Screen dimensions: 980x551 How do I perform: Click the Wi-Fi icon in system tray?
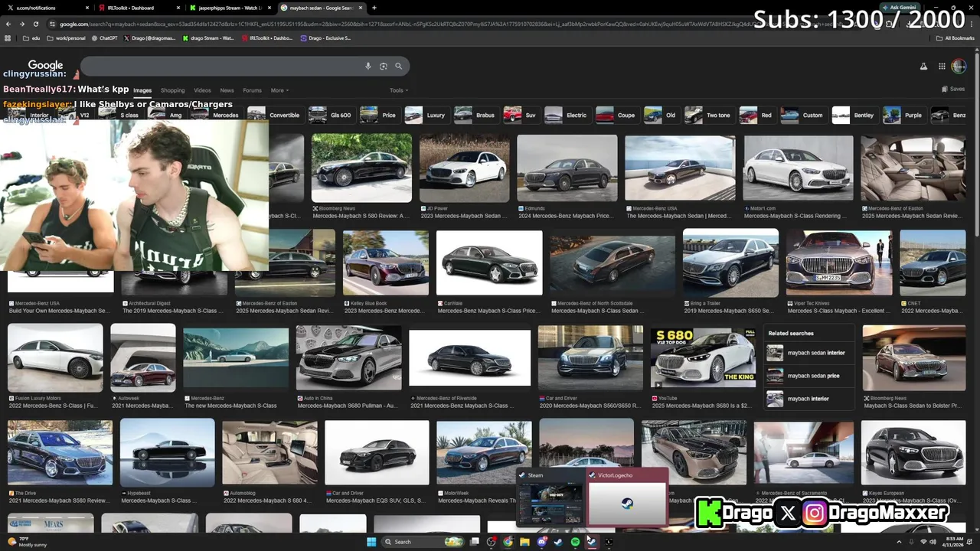[923, 542]
